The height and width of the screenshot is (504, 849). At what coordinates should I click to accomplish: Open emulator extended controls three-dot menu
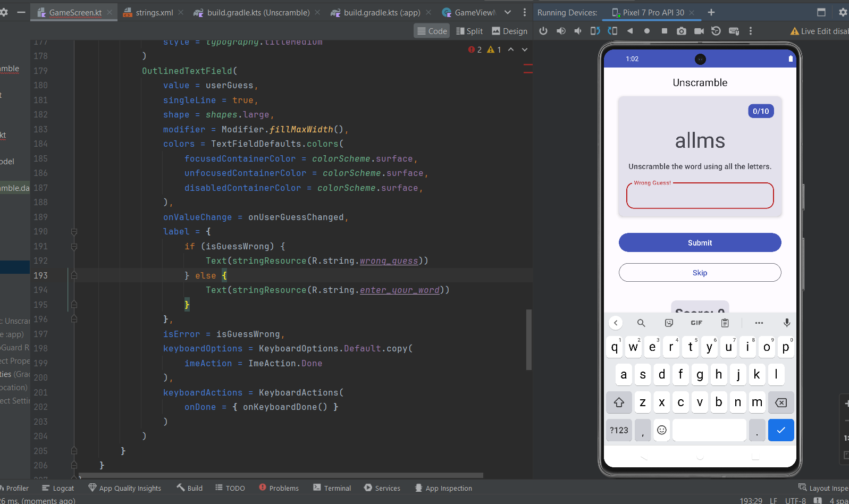click(751, 31)
